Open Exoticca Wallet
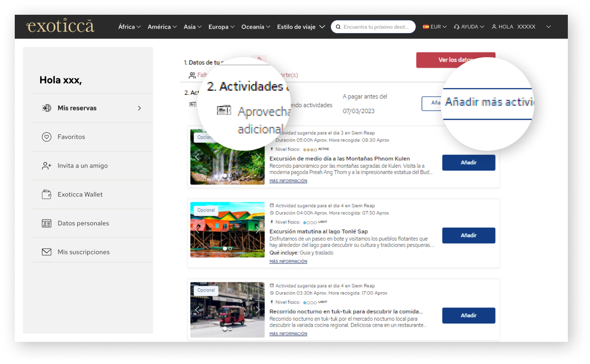 92,194
